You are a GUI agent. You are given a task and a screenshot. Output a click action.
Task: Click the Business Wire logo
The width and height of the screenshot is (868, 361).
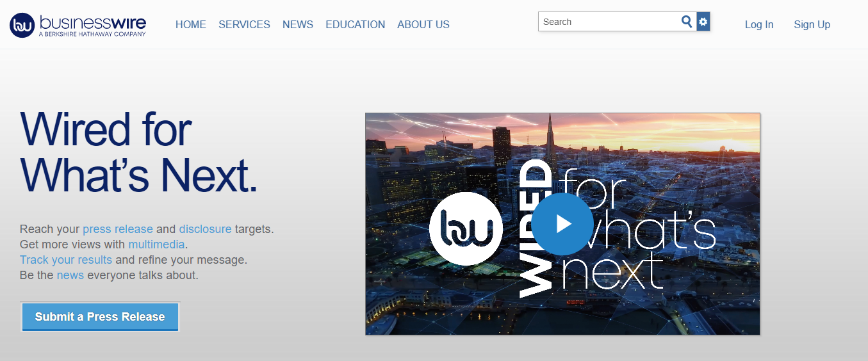pyautogui.click(x=78, y=25)
